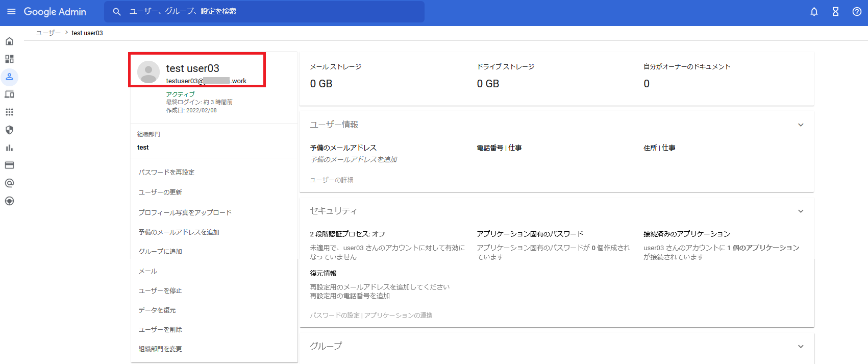Open Billing card icon in sidebar
The image size is (868, 364).
point(9,165)
